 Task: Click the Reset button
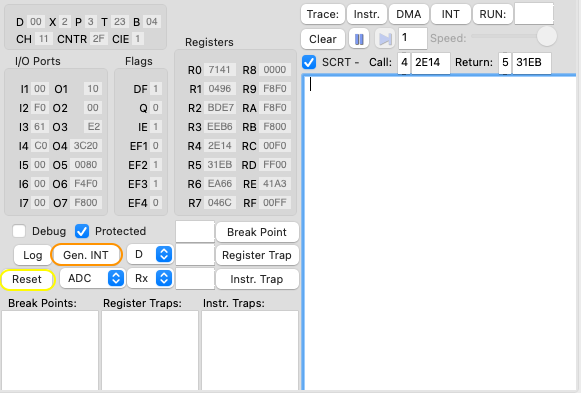pos(27,279)
